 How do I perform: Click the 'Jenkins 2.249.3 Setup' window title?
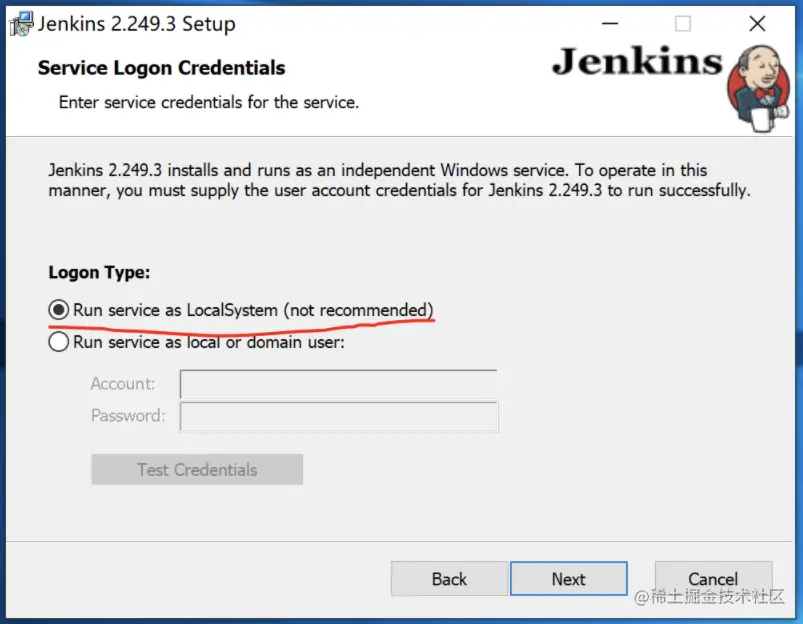[x=137, y=24]
